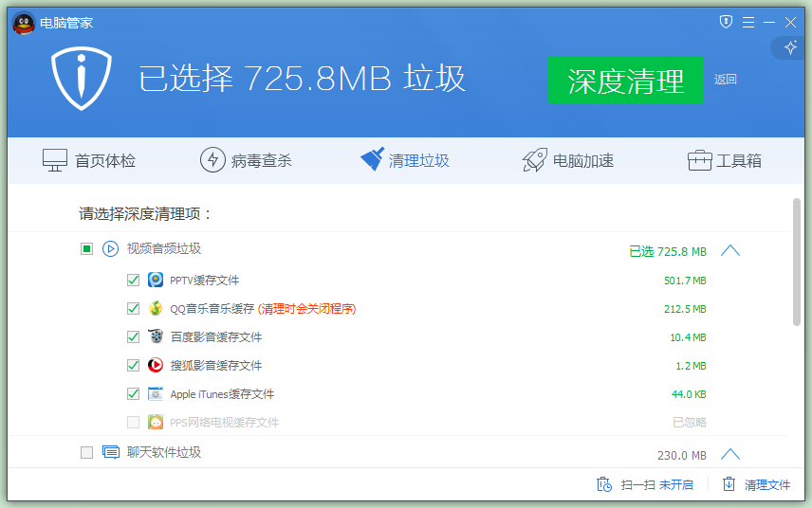Click the Apple iTunes cache icon
This screenshot has height=508, width=812.
click(x=156, y=393)
